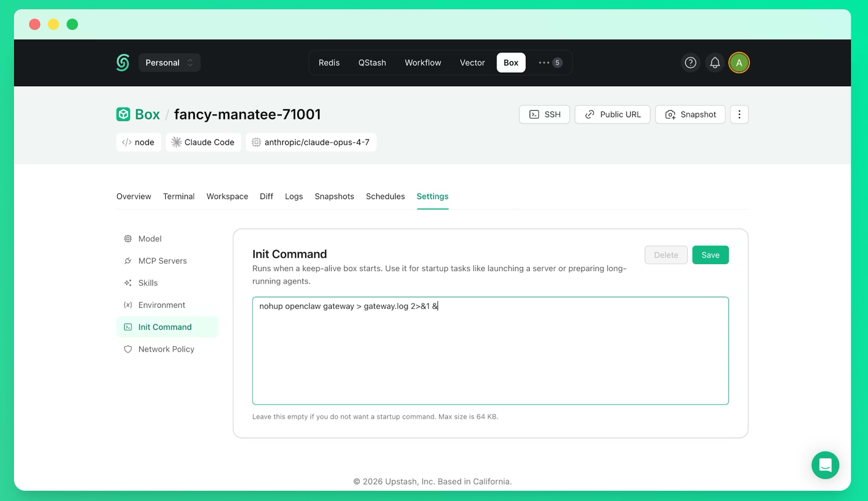Switch to the Schedules tab

point(385,196)
